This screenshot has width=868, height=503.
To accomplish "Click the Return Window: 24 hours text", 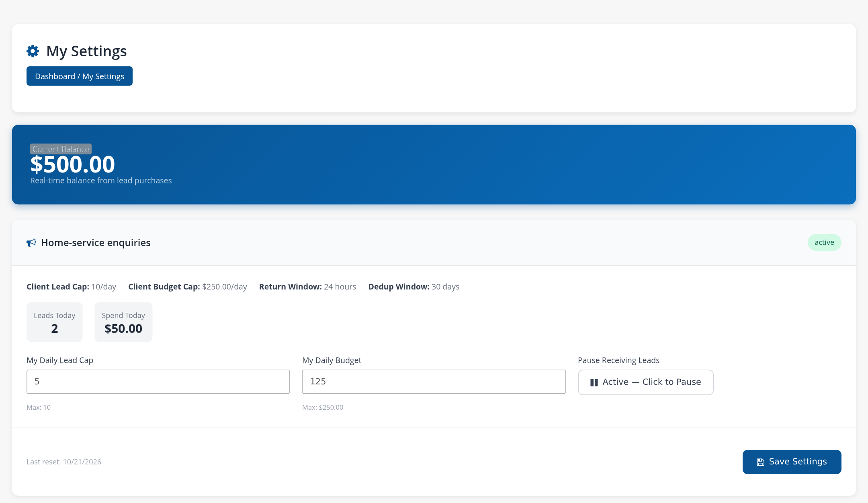I will click(308, 287).
